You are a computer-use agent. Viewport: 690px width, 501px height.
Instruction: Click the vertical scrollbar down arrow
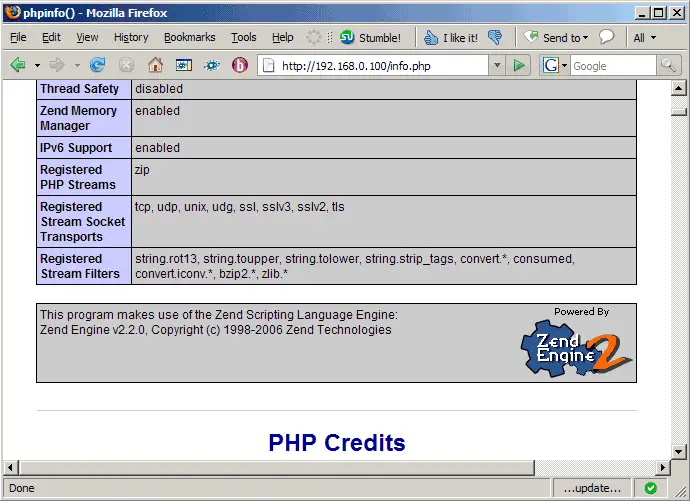[x=679, y=452]
